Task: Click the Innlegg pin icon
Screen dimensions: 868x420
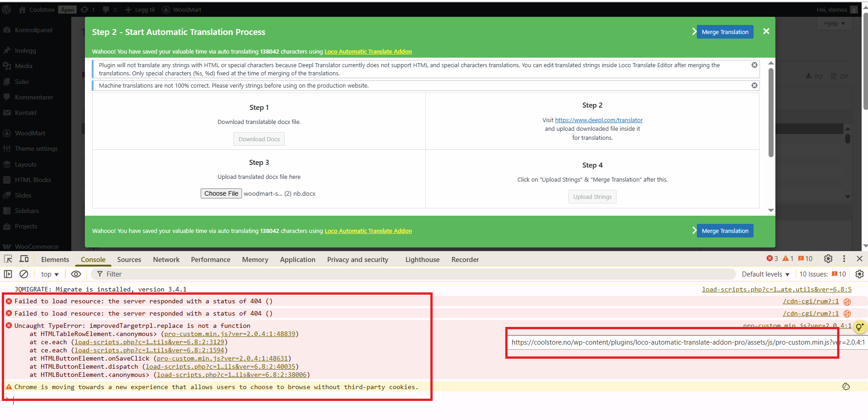Action: [7, 50]
